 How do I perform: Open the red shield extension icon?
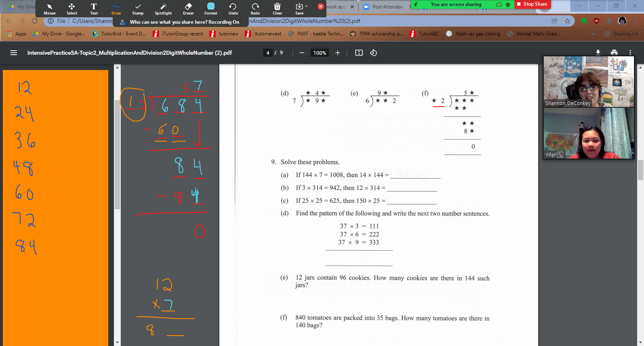pyautogui.click(x=597, y=21)
